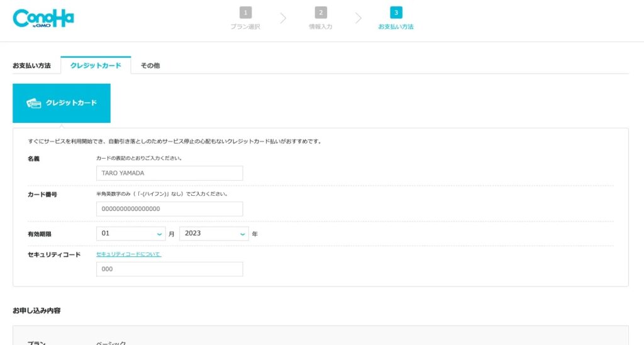Click the カード番号 label
This screenshot has height=345, width=644.
click(42, 195)
